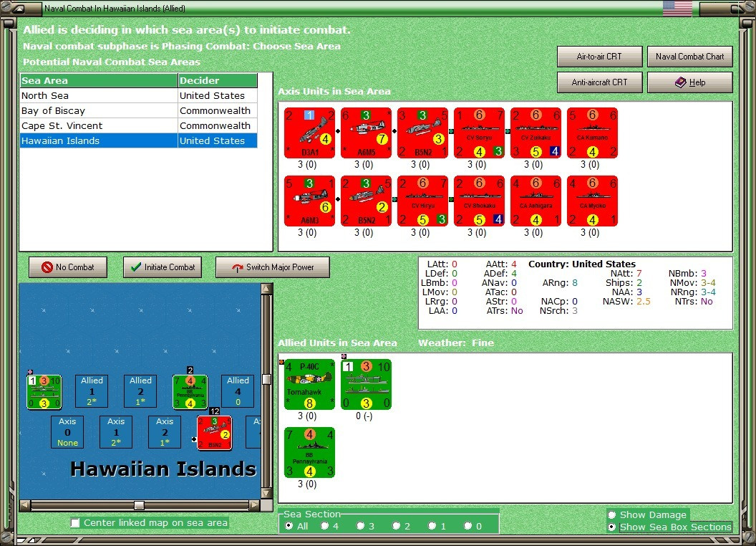Click the B5N2 unit in top row
The image size is (756, 546).
[x=423, y=133]
